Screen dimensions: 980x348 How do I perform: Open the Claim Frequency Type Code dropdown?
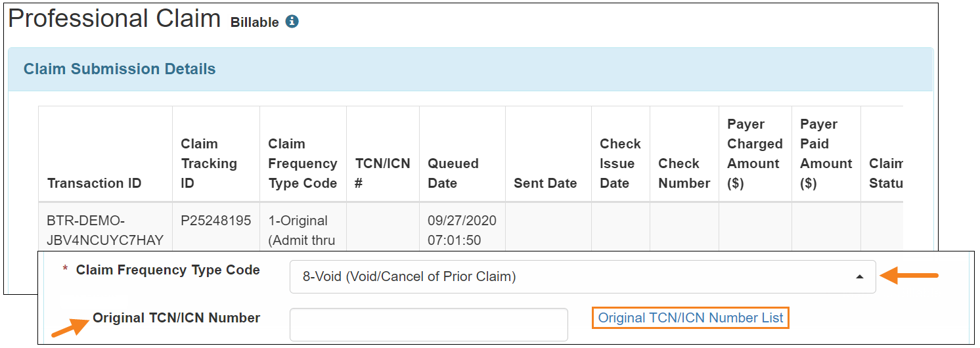coord(583,276)
